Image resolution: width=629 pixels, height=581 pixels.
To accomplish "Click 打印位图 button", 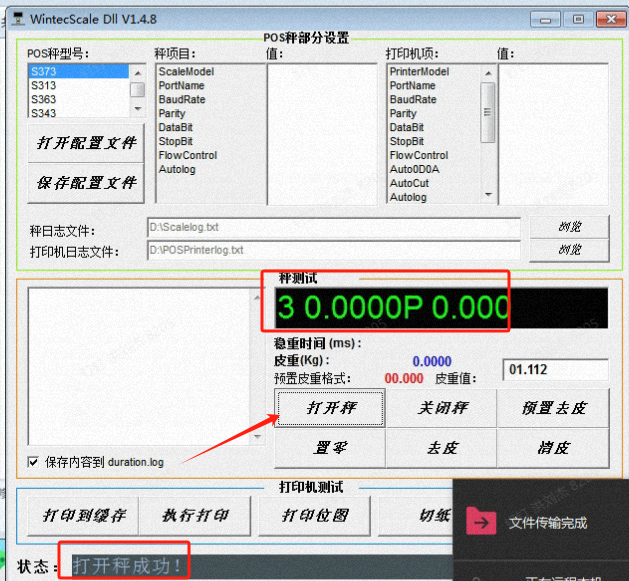I will (314, 516).
